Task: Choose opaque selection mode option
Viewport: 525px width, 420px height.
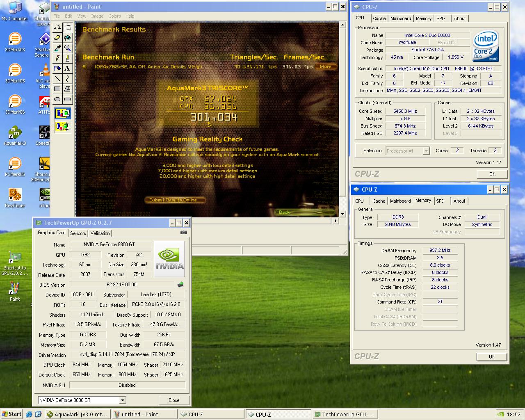Action: pos(62,114)
